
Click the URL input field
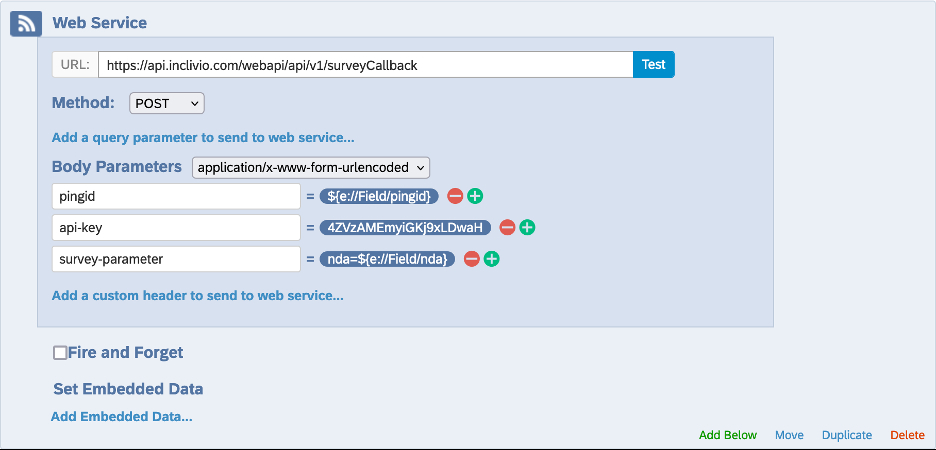364,65
